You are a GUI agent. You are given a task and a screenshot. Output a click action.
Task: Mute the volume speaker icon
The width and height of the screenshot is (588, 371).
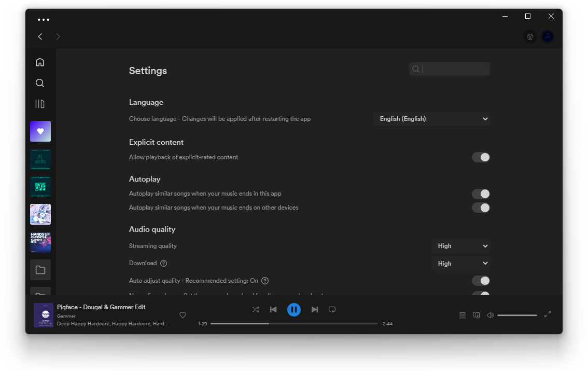(x=490, y=315)
